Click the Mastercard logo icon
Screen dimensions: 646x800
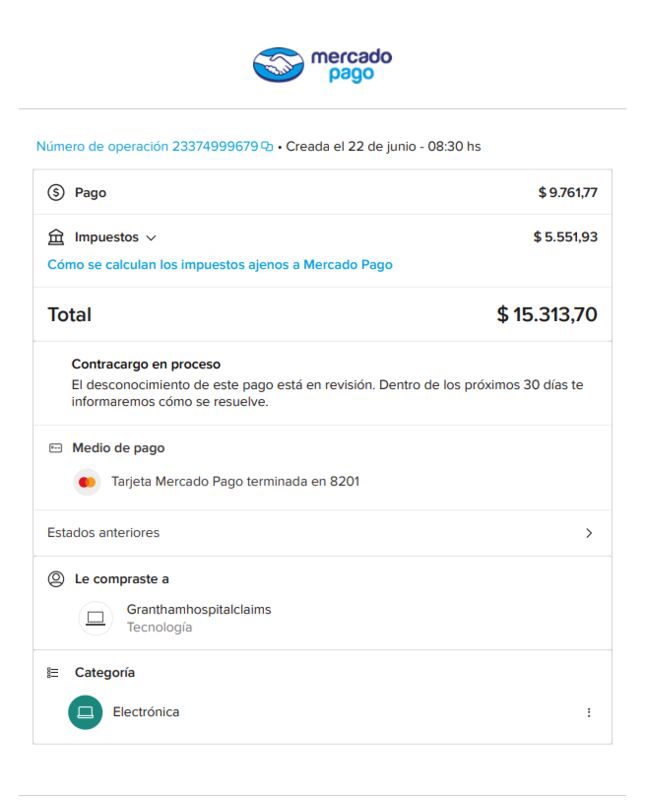(x=87, y=482)
